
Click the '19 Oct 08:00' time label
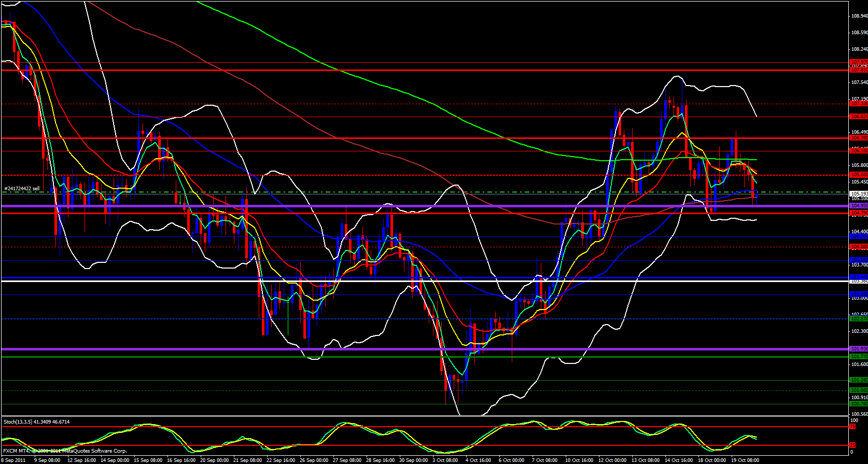coord(746,460)
